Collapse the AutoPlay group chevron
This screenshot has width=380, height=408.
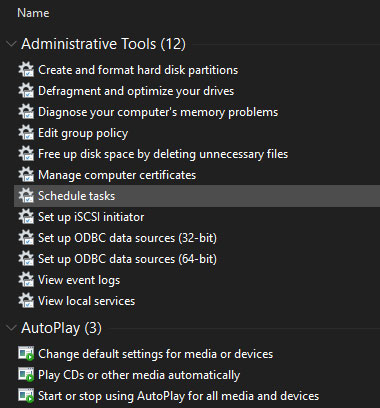(11, 328)
